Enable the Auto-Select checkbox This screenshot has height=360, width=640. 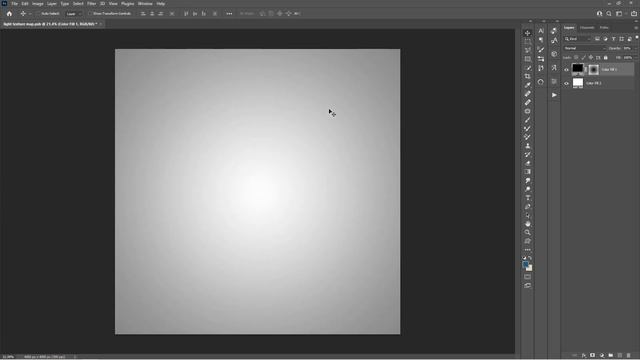pos(38,13)
